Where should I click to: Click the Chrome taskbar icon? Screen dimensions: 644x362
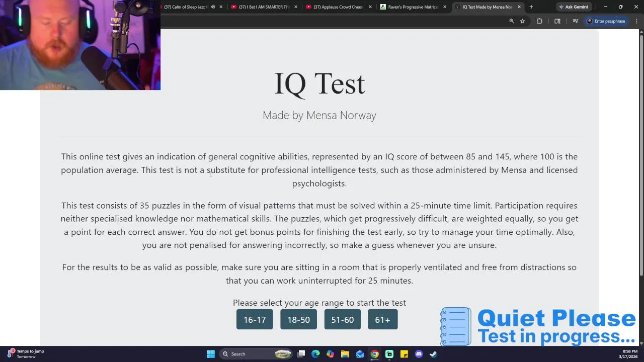point(375,354)
